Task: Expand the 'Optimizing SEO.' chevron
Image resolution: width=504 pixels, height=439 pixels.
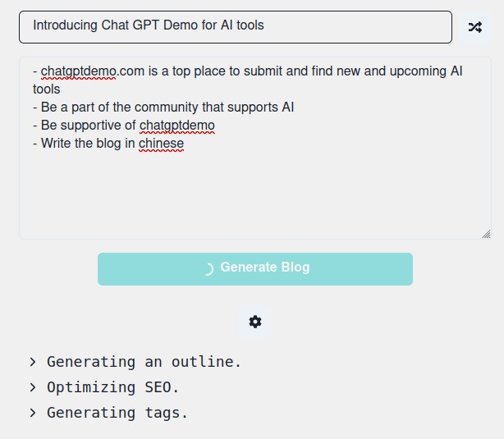Action: point(33,387)
